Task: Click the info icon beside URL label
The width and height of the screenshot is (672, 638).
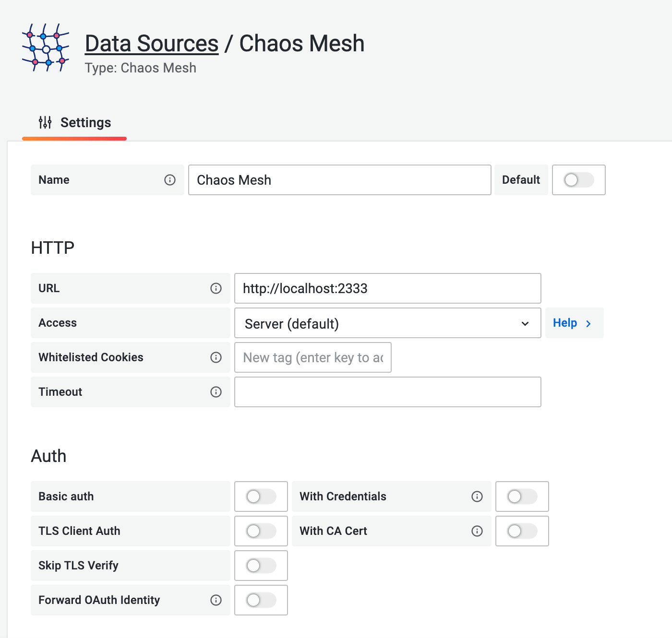Action: pyautogui.click(x=216, y=288)
